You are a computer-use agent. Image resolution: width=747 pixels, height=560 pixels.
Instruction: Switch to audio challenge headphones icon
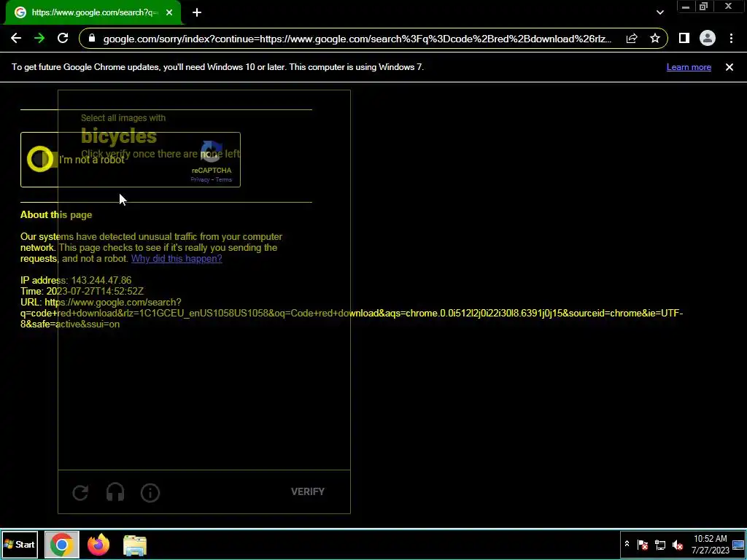(x=115, y=492)
